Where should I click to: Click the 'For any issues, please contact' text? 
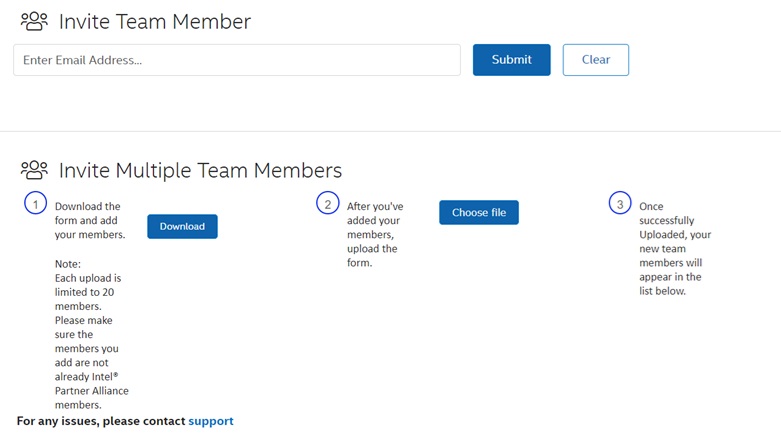[x=101, y=421]
